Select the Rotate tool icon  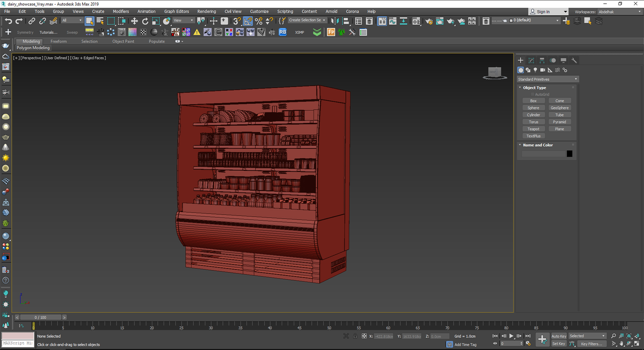coord(145,21)
